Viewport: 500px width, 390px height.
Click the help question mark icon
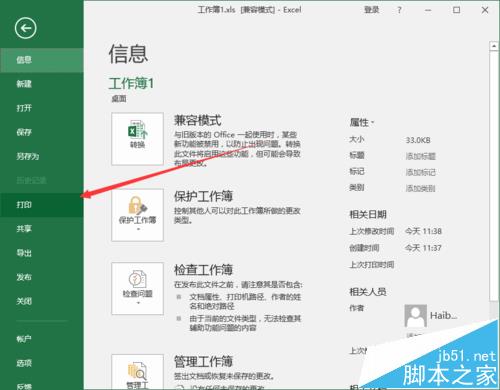399,10
